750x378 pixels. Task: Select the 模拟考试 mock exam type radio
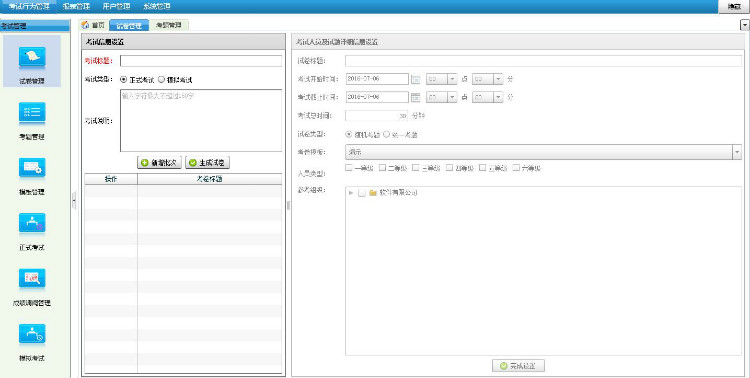(x=161, y=80)
